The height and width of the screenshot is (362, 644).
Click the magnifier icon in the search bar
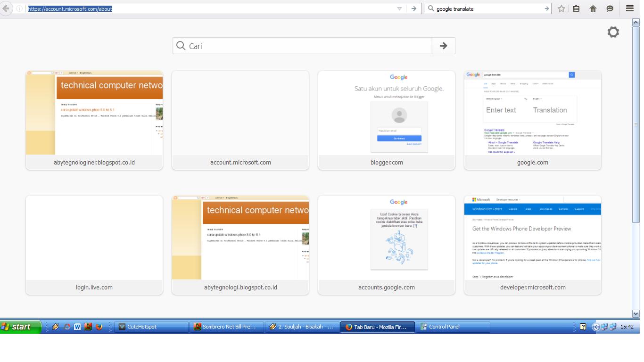[x=431, y=8]
